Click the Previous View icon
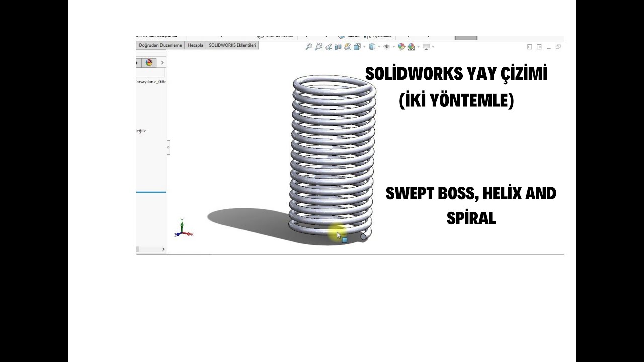644x362 pixels. [x=328, y=47]
